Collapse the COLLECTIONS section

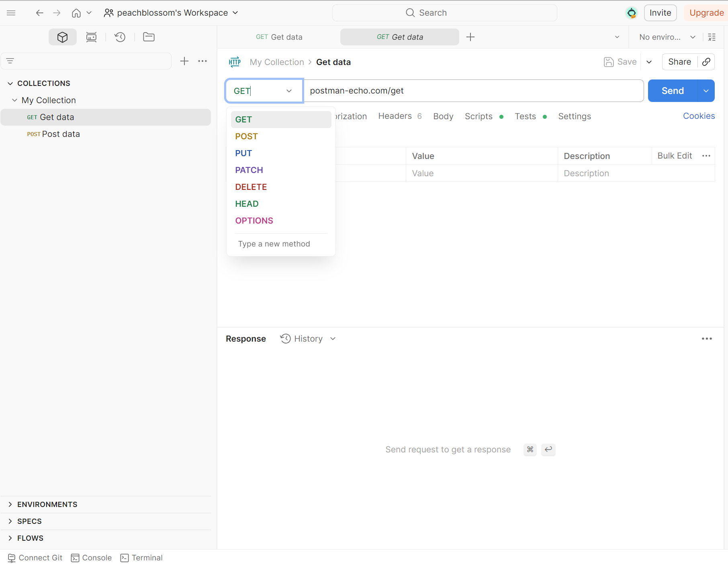click(x=10, y=83)
